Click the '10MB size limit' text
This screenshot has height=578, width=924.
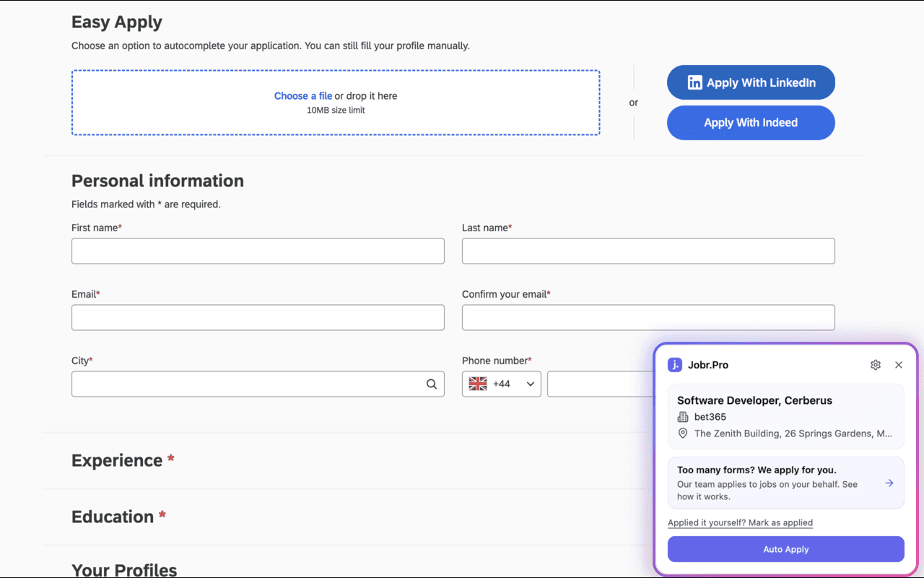[336, 111]
